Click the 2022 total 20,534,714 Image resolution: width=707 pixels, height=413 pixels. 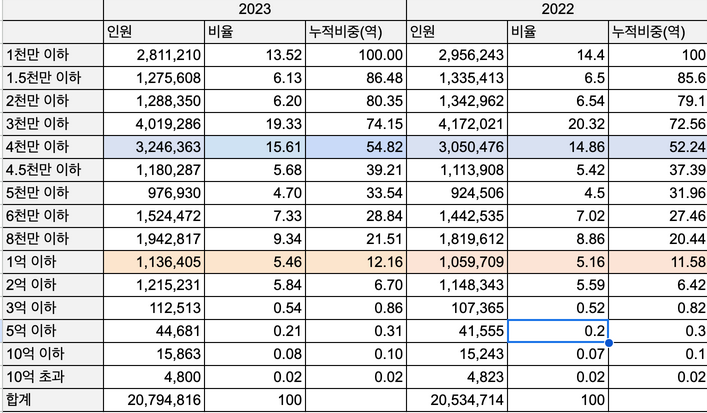(x=457, y=400)
